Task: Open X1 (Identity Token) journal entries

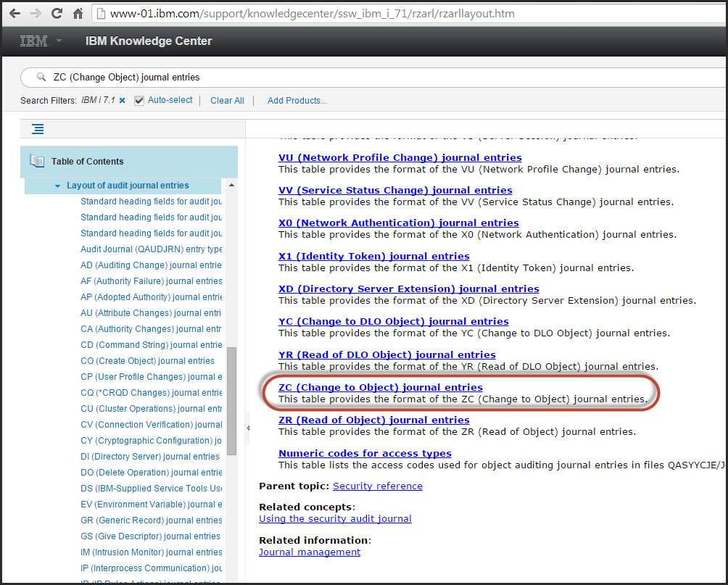Action: pyautogui.click(x=374, y=257)
